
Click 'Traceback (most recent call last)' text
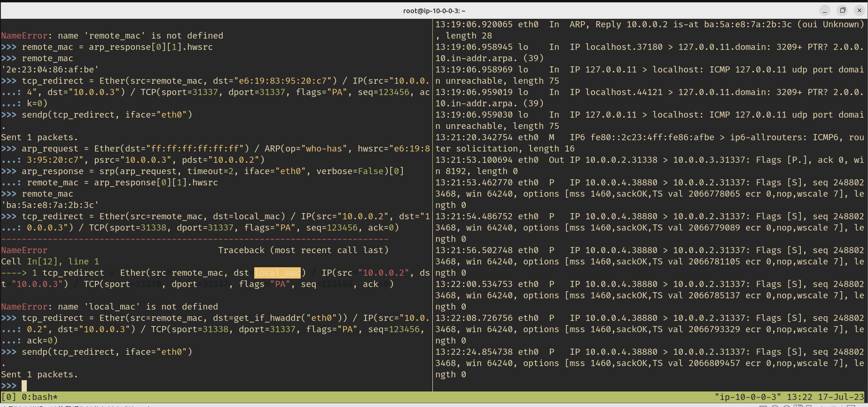[x=303, y=250]
